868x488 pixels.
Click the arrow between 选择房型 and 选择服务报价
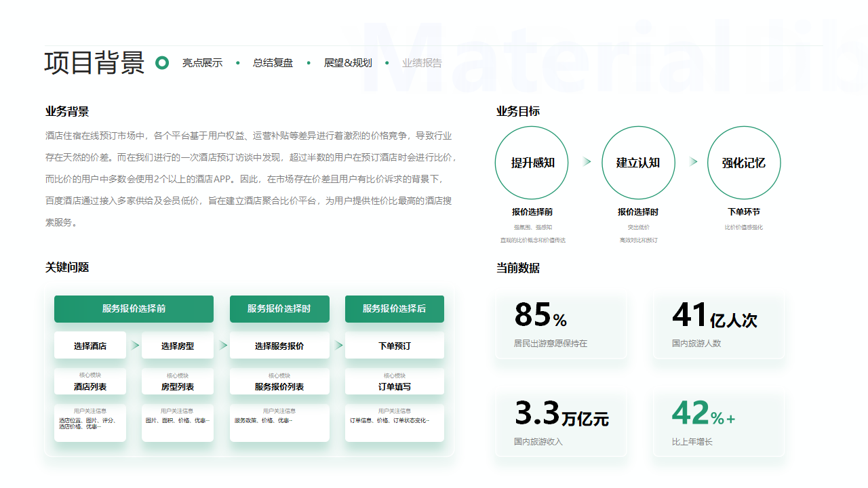click(223, 346)
